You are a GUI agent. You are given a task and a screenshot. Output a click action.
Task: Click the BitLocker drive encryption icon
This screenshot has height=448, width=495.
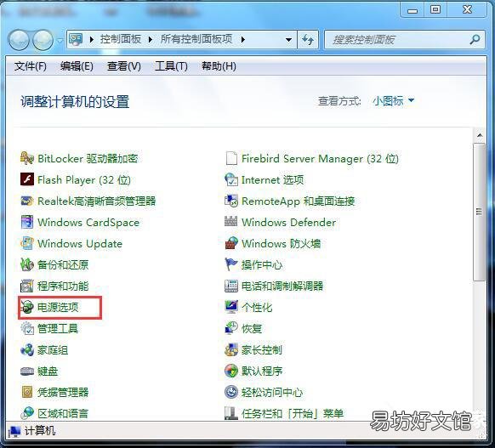point(27,158)
